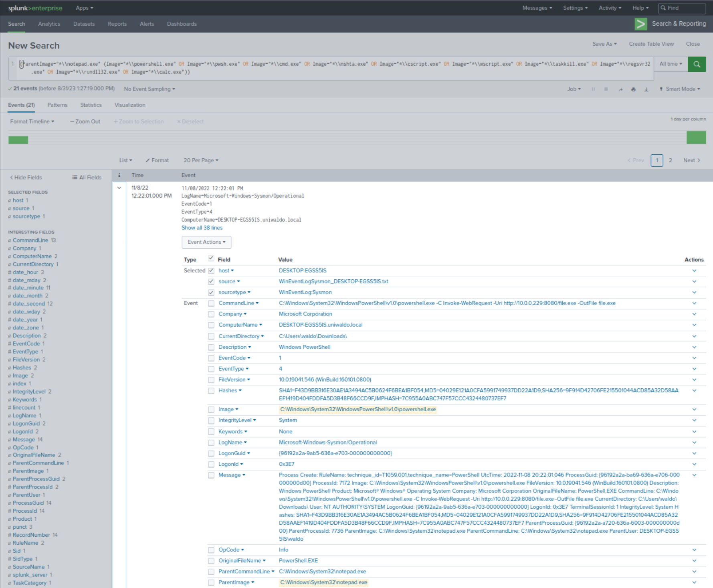Switch to the Statistics tab
713x588 pixels.
(x=91, y=105)
